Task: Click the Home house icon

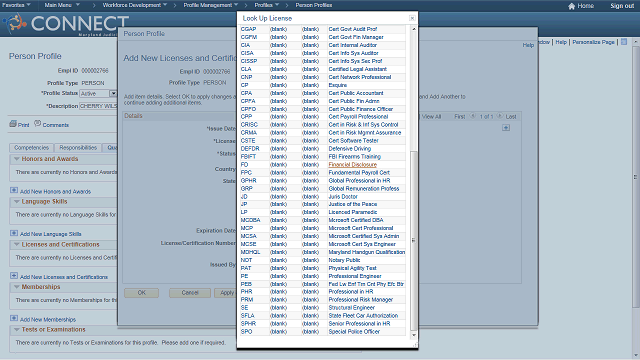Action: (571, 6)
